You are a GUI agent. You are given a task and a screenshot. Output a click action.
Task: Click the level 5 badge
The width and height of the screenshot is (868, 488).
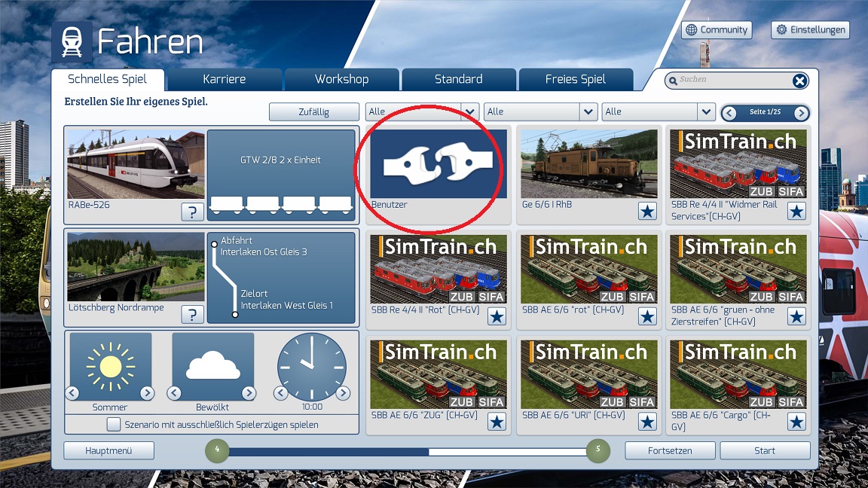pos(598,450)
